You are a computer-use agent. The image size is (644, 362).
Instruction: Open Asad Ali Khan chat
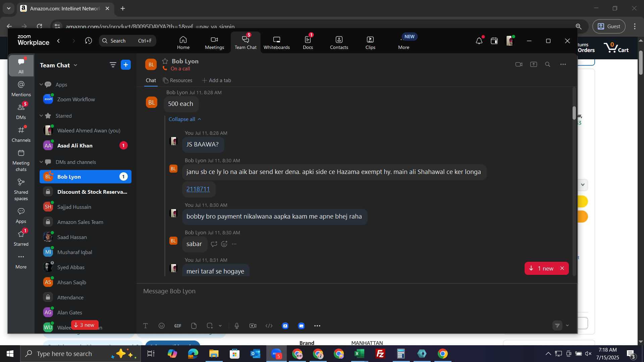pos(86,145)
